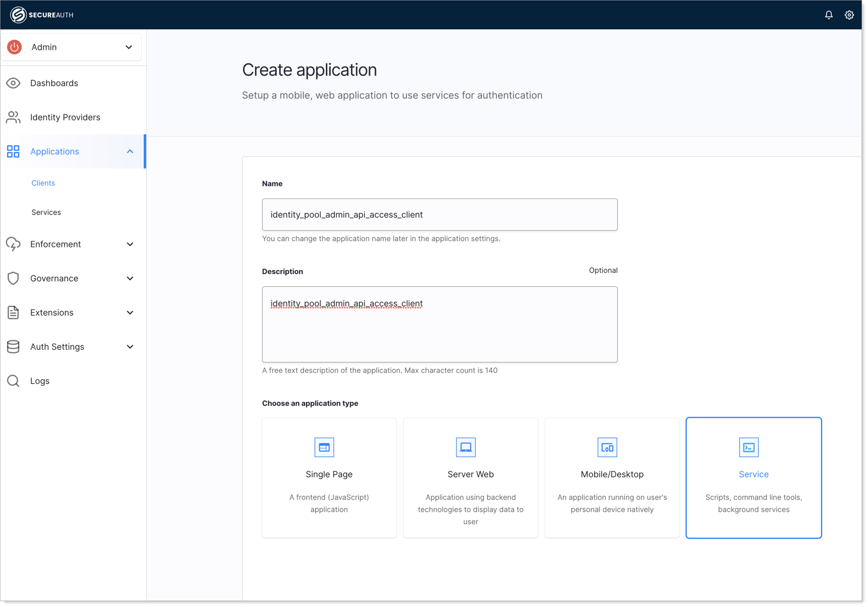This screenshot has height=607, width=868.
Task: Click the application Name input field
Action: [440, 214]
